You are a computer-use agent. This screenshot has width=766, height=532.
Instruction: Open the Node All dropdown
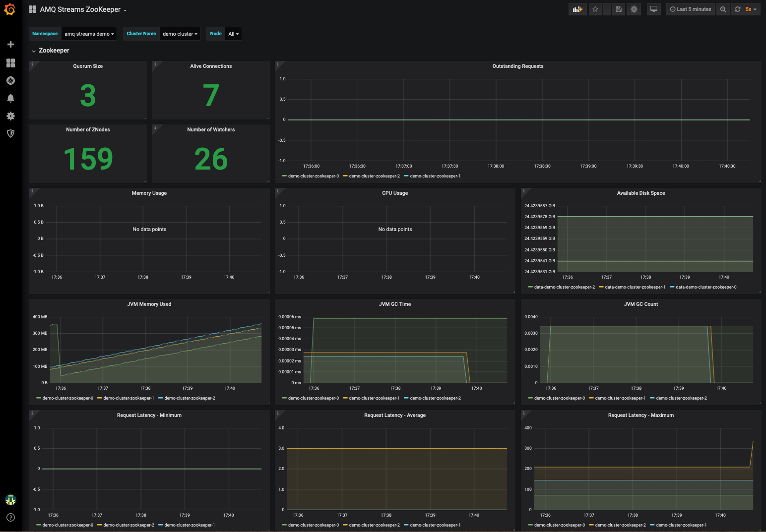point(233,34)
